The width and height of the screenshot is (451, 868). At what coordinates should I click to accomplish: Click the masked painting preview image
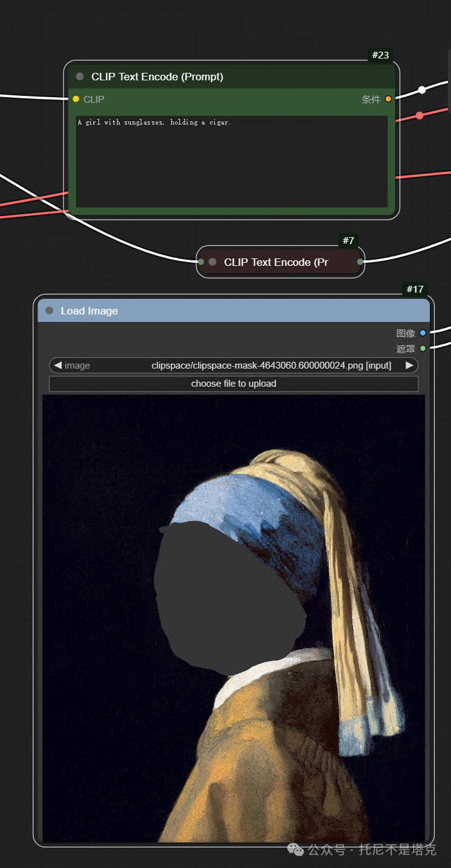pyautogui.click(x=234, y=618)
